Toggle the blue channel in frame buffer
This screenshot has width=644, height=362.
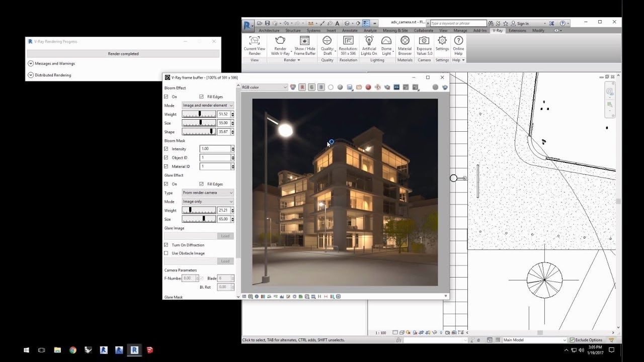coord(321,87)
